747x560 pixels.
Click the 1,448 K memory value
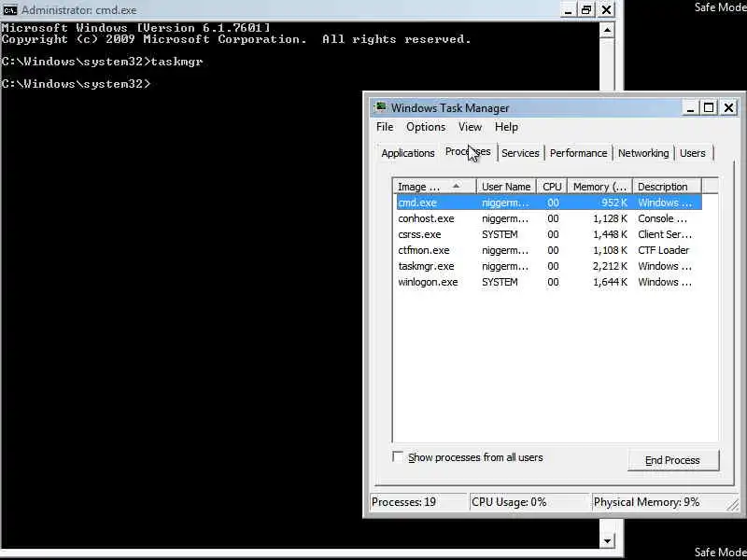coord(611,234)
